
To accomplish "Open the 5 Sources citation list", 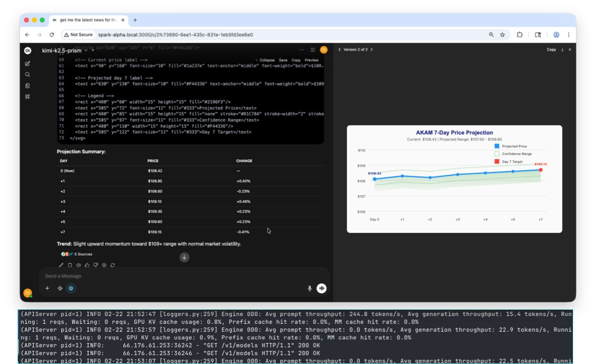I will tap(76, 254).
